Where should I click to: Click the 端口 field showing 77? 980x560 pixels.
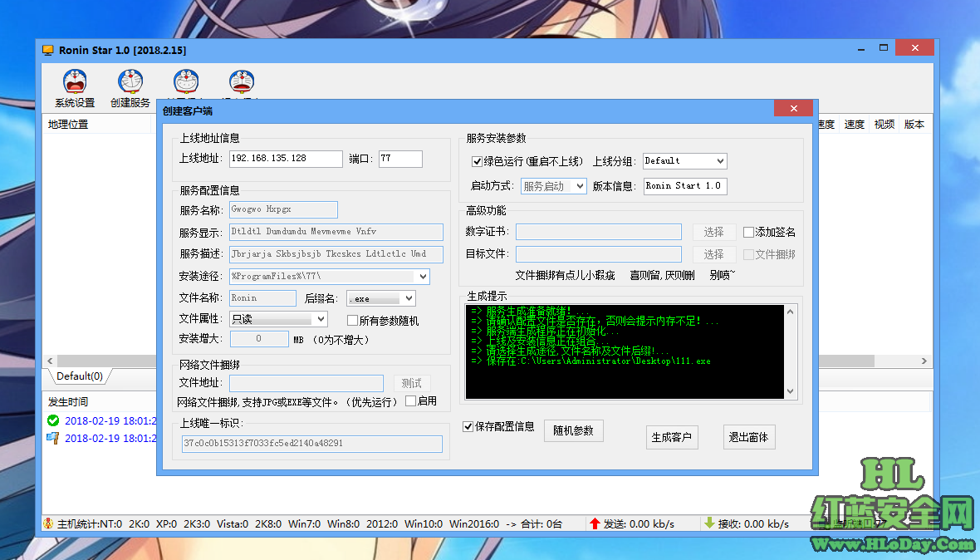pyautogui.click(x=400, y=159)
